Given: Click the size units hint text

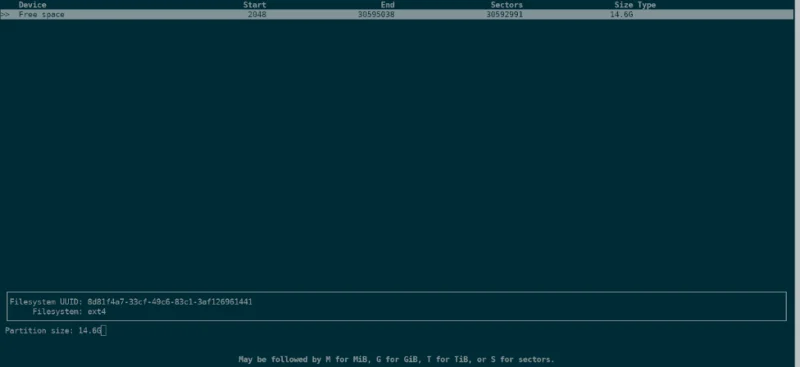Looking at the screenshot, I should click(x=396, y=359).
